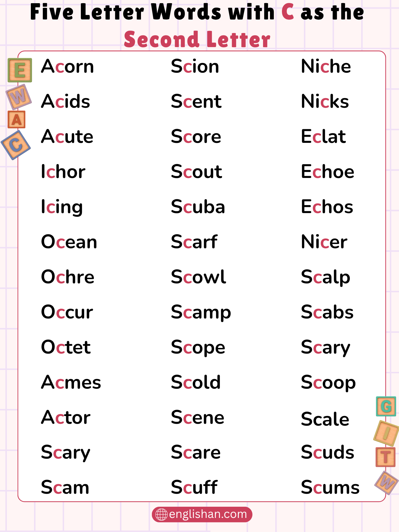
Task: Click the word "Scuba"
Action: coord(198,207)
